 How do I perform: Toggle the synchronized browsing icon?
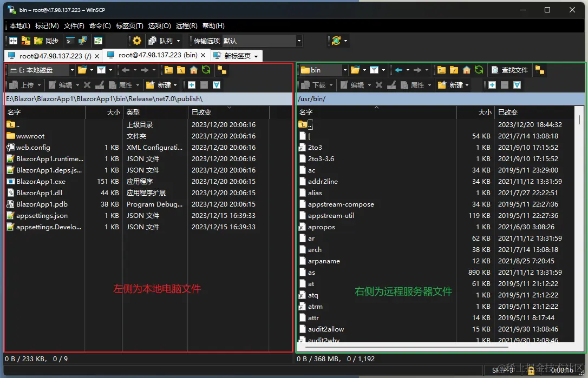(98, 41)
